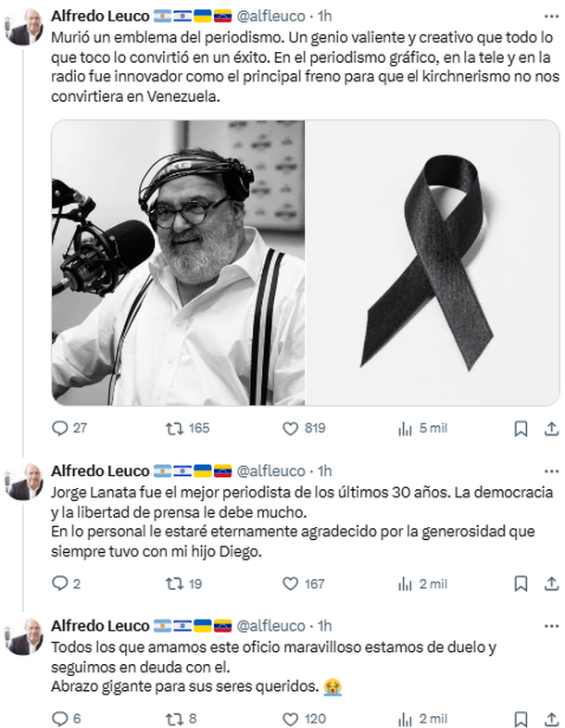The image size is (565, 728).
Task: Share the first tweet with the photo
Action: (x=551, y=429)
